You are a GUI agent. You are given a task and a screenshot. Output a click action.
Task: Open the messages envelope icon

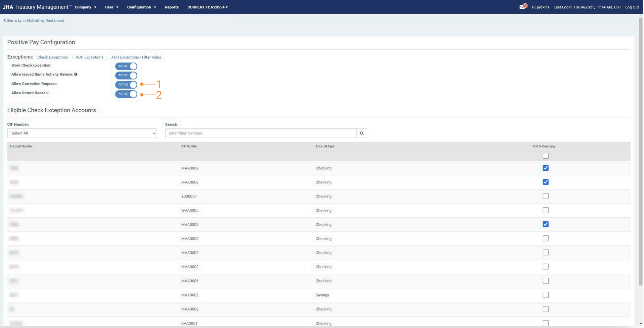tap(522, 7)
